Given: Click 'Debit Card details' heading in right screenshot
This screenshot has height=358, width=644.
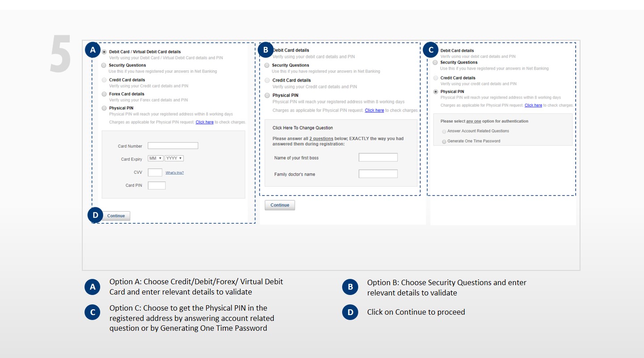Looking at the screenshot, I should click(x=457, y=51).
